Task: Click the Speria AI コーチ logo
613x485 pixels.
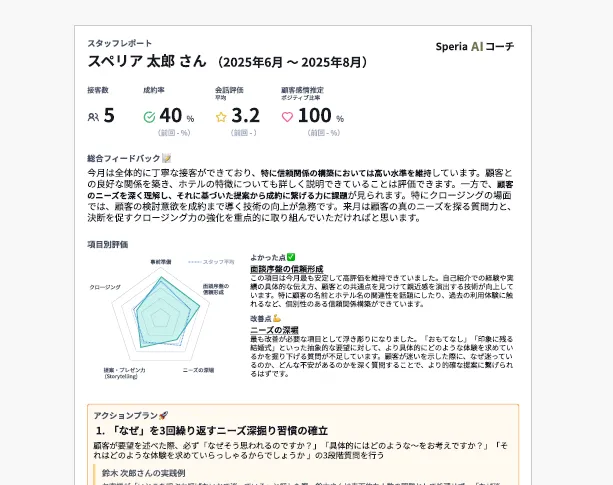Action: point(475,46)
